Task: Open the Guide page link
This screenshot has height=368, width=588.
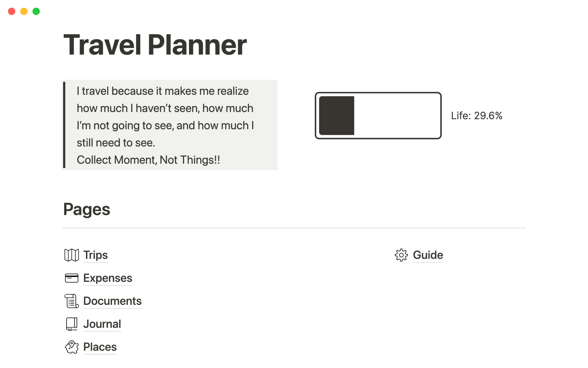Action: tap(428, 255)
